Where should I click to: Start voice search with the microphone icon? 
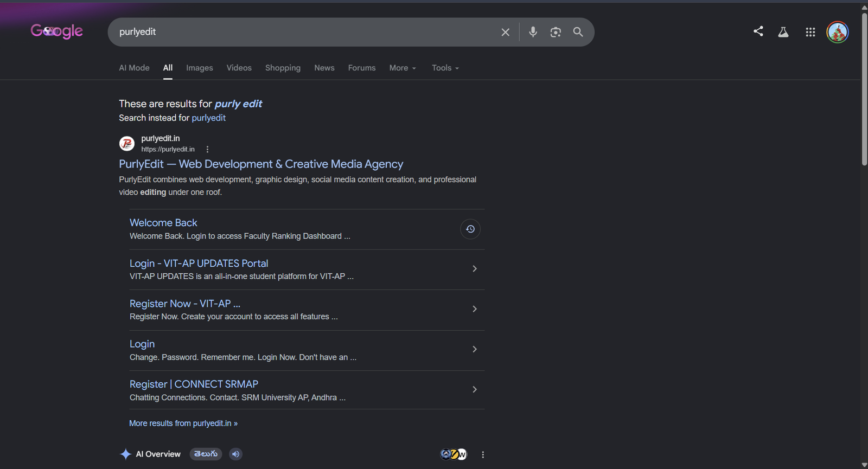[533, 32]
